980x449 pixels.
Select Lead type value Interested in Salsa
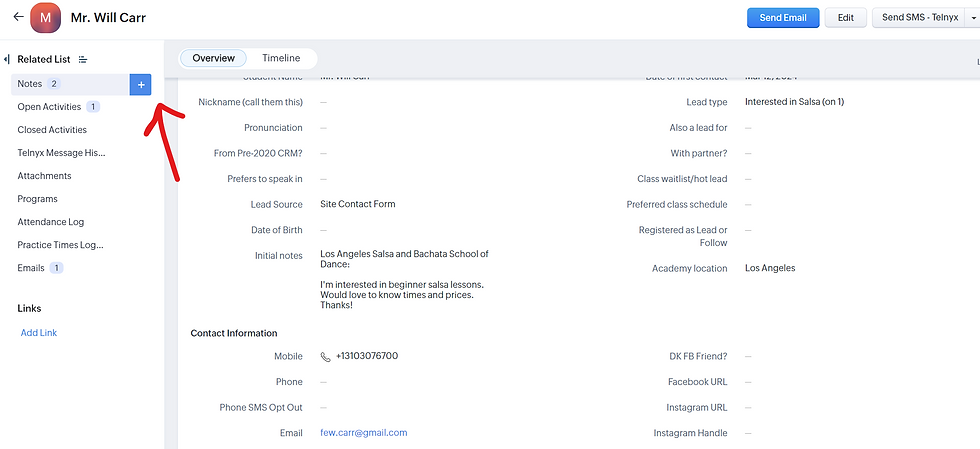click(x=794, y=101)
